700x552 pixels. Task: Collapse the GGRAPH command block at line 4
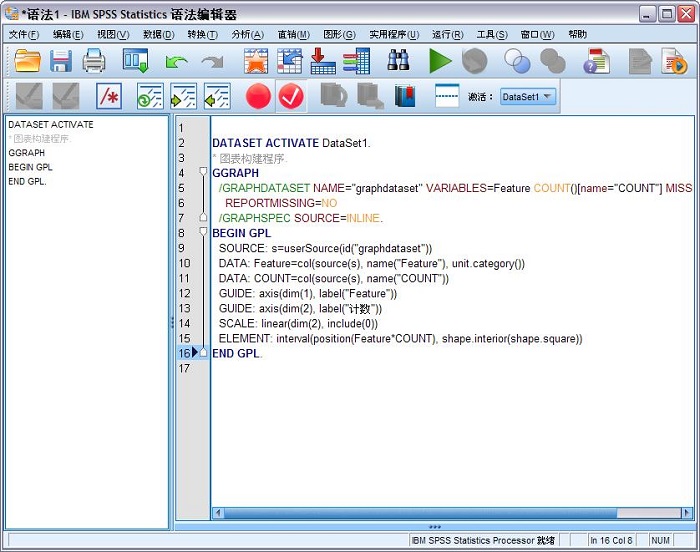pos(203,172)
